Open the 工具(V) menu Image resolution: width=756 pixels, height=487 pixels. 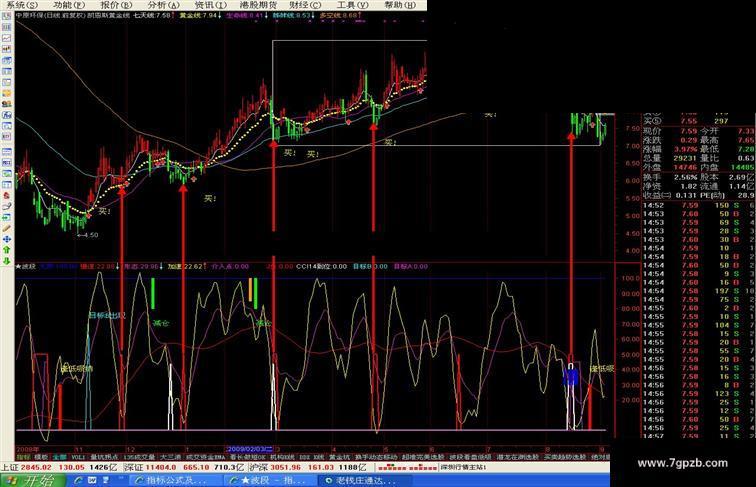(x=352, y=5)
